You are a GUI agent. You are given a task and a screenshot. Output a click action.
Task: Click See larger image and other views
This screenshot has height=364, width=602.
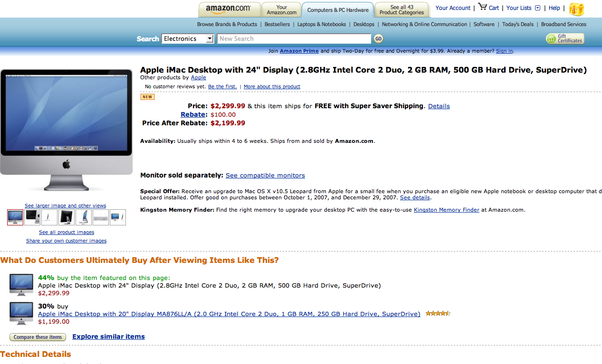tap(66, 205)
